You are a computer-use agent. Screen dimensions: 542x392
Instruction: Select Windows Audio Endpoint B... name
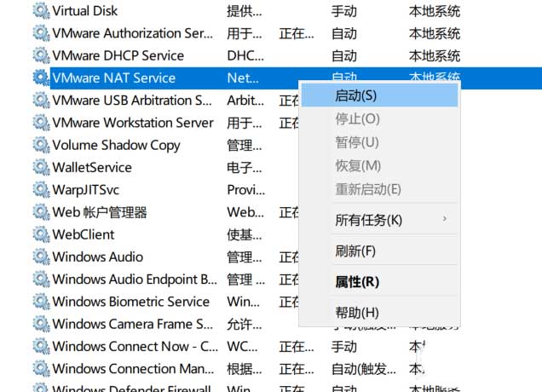pos(135,280)
